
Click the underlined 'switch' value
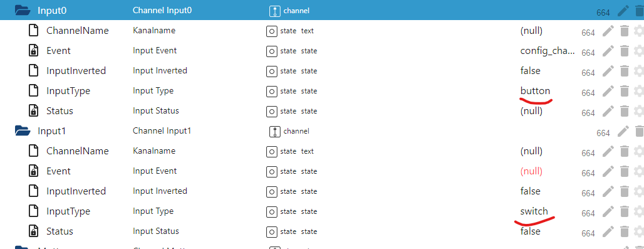pyautogui.click(x=534, y=211)
